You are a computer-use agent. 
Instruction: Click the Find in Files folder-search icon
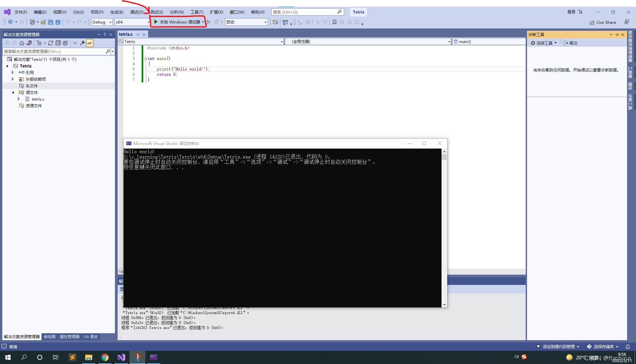[275, 22]
